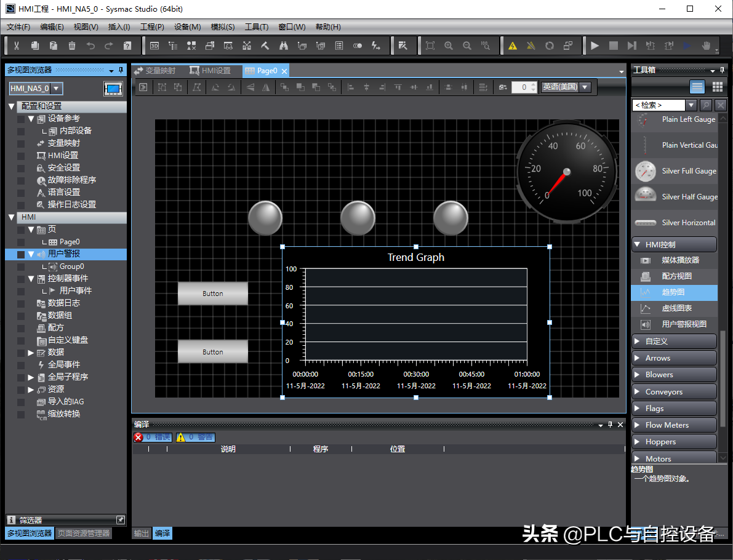Click the toolbox 检索 search field
This screenshot has height=560, width=733.
(658, 105)
